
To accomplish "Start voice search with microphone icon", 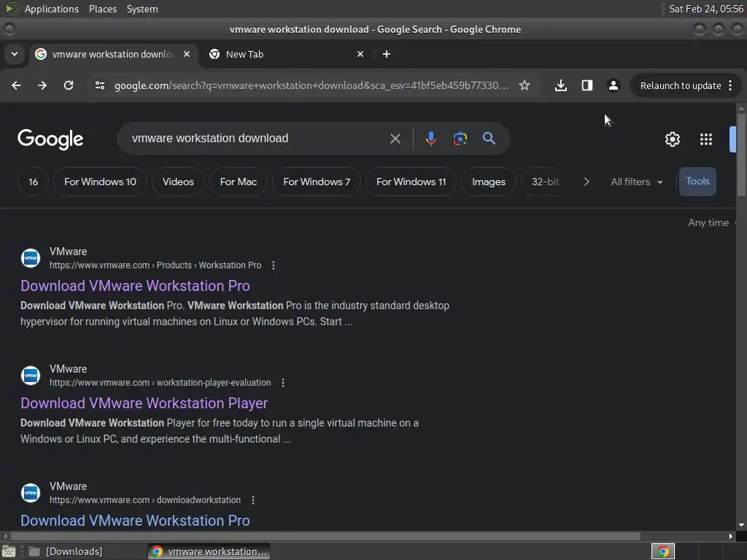I will [x=430, y=139].
